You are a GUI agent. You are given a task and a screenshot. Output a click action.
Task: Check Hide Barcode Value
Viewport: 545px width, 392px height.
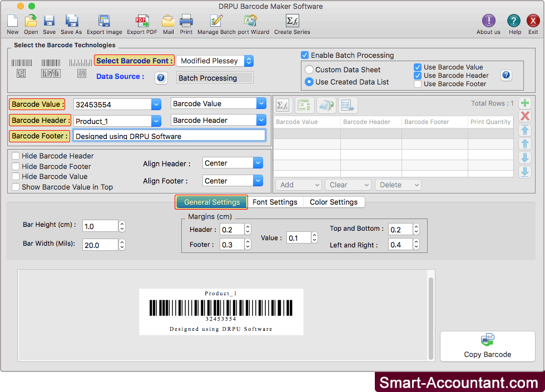point(16,176)
